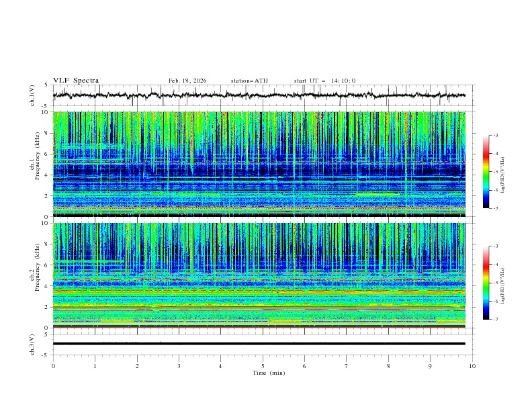Click the ch.3 flat black trace
This screenshot has width=532, height=411.
tap(259, 344)
